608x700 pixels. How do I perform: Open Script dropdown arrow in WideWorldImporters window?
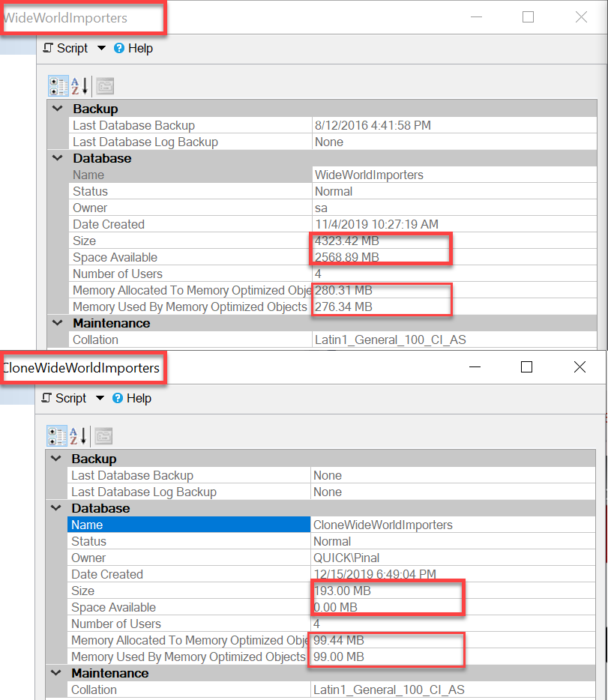coord(101,48)
